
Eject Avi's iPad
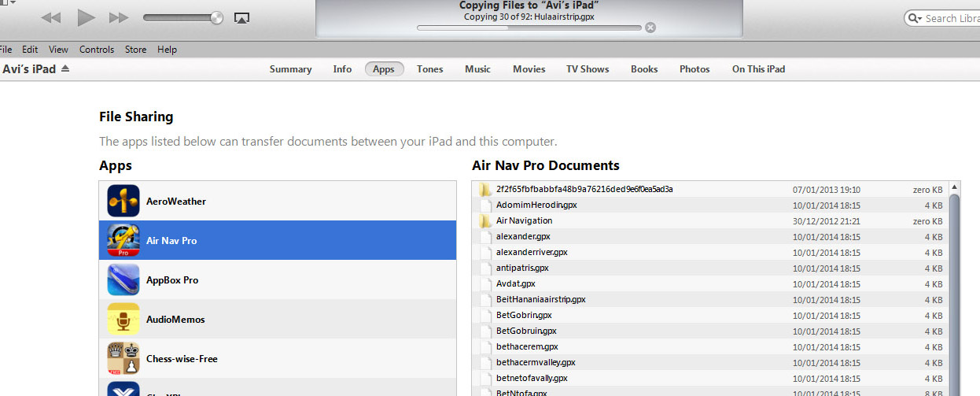click(x=65, y=68)
